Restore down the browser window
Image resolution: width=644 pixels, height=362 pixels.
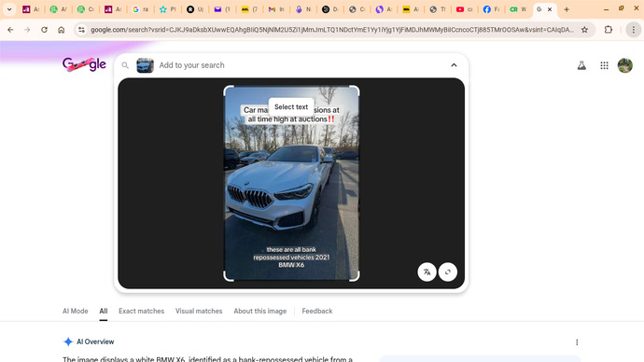[621, 8]
